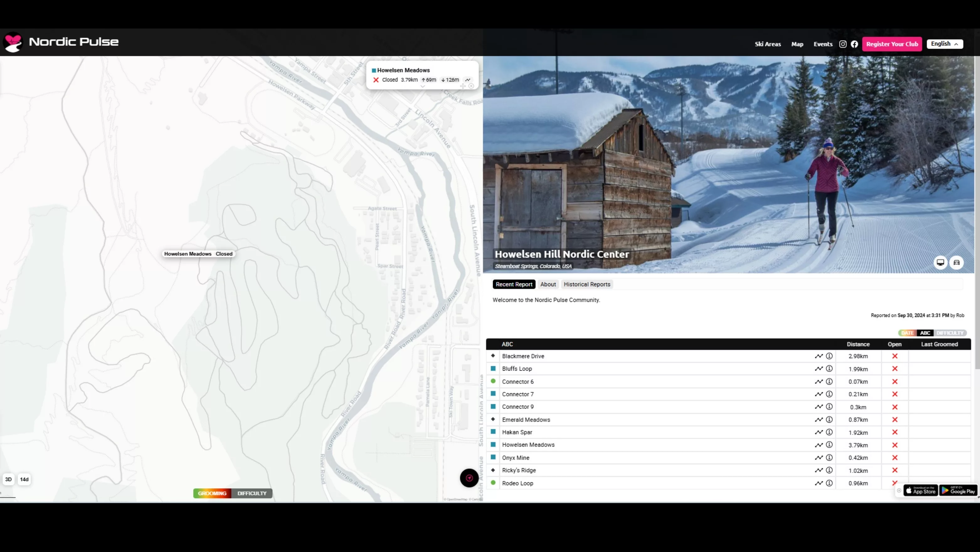
Task: Dismiss the app store badges banner
Action: coord(899,490)
